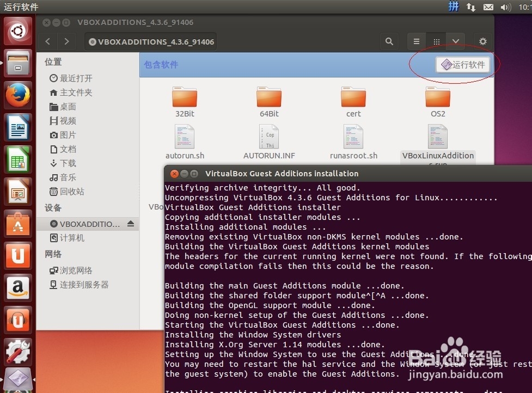
Task: Open Trash (回收站) in sidebar
Action: coord(67,192)
